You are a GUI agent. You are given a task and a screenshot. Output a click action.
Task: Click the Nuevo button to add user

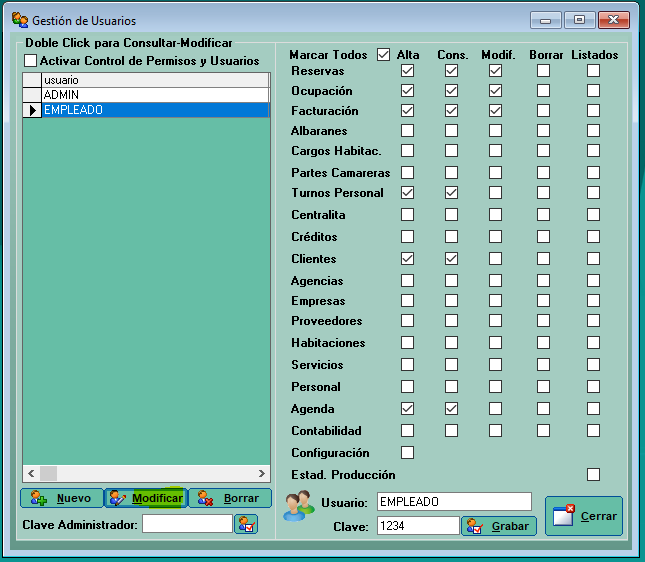tap(62, 498)
